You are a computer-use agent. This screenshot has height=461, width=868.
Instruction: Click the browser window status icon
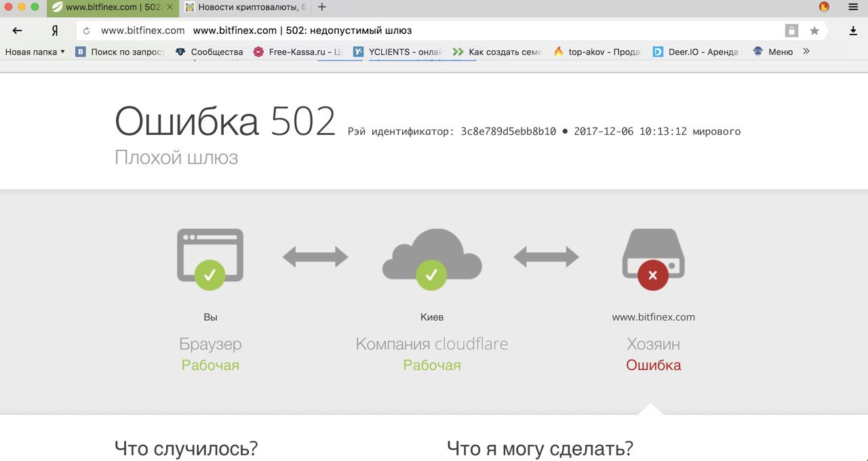pos(210,259)
